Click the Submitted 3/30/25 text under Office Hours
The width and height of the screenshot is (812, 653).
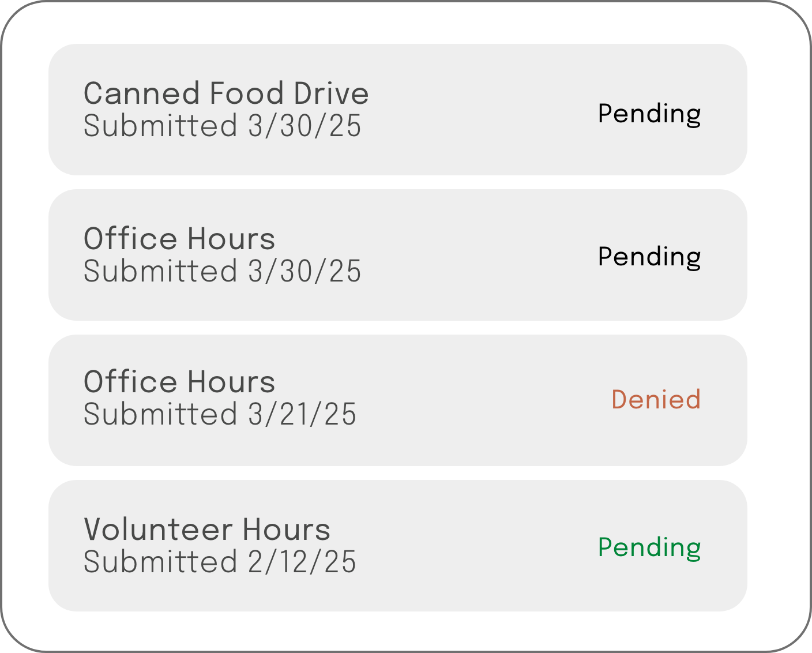click(x=222, y=271)
